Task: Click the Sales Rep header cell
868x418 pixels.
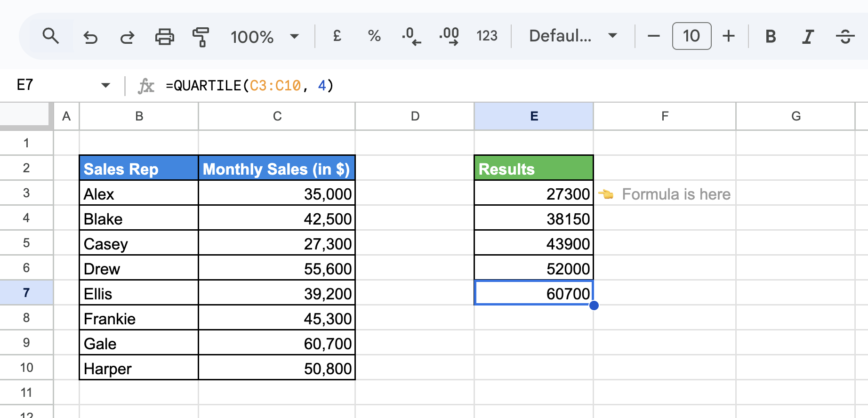Action: tap(139, 168)
